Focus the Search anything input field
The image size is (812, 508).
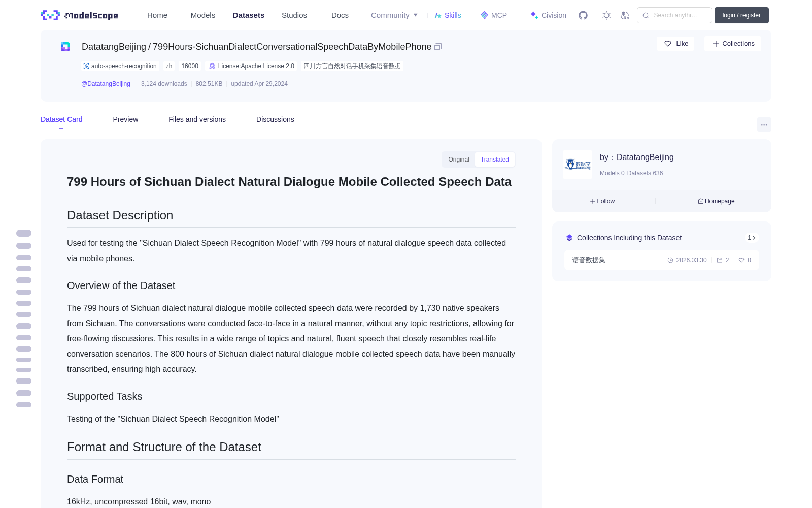point(674,15)
